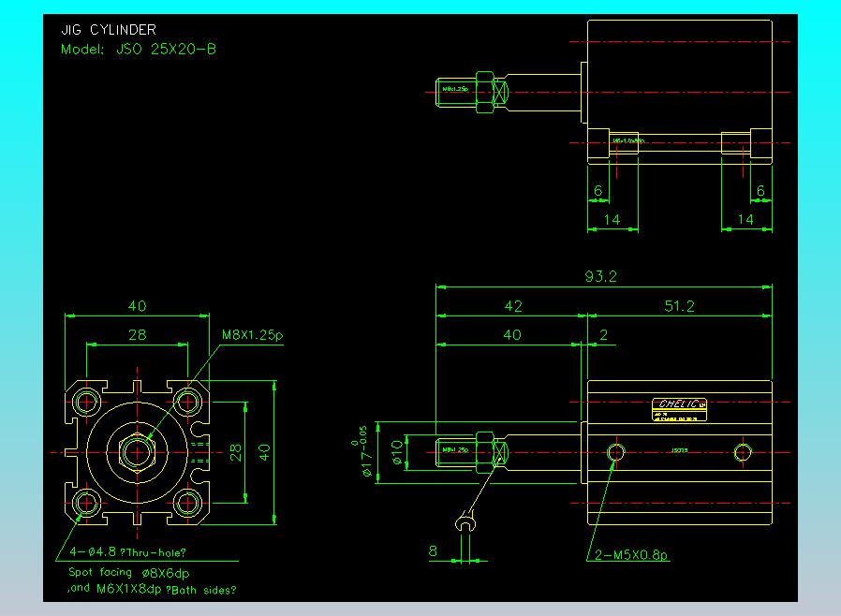The height and width of the screenshot is (616, 841).
Task: Click the right M5 port hole on side view
Action: pos(743,453)
